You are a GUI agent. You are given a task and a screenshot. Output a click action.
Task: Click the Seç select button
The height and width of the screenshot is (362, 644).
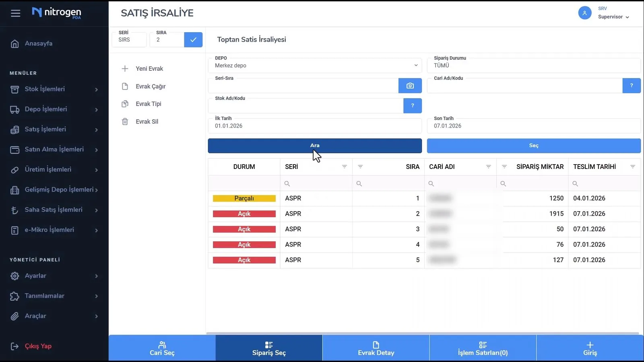click(x=534, y=146)
